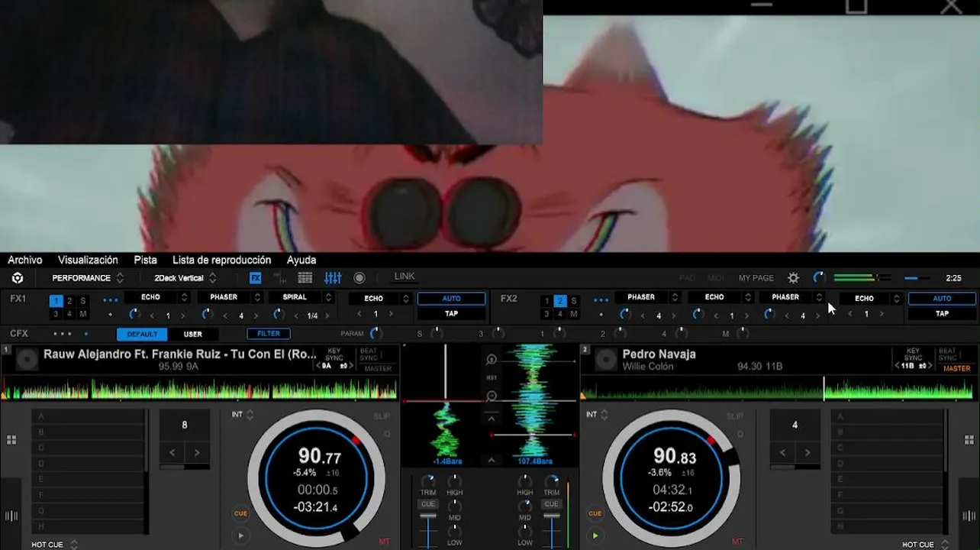This screenshot has width=980, height=550.
Task: Click the FX1 AUTO button
Action: [x=451, y=299]
